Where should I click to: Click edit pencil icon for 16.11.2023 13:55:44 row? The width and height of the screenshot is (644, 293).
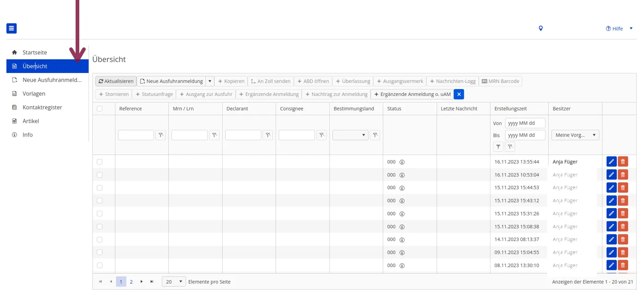click(x=611, y=161)
